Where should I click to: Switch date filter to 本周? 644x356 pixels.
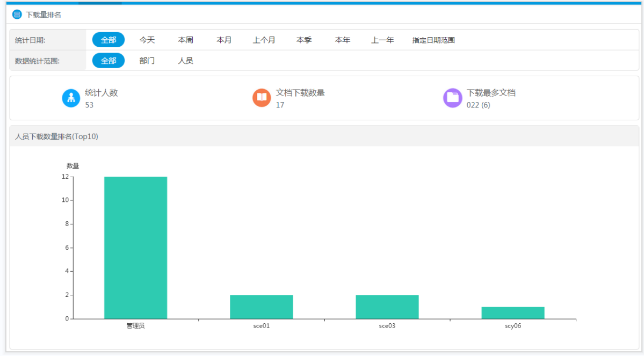tap(186, 40)
